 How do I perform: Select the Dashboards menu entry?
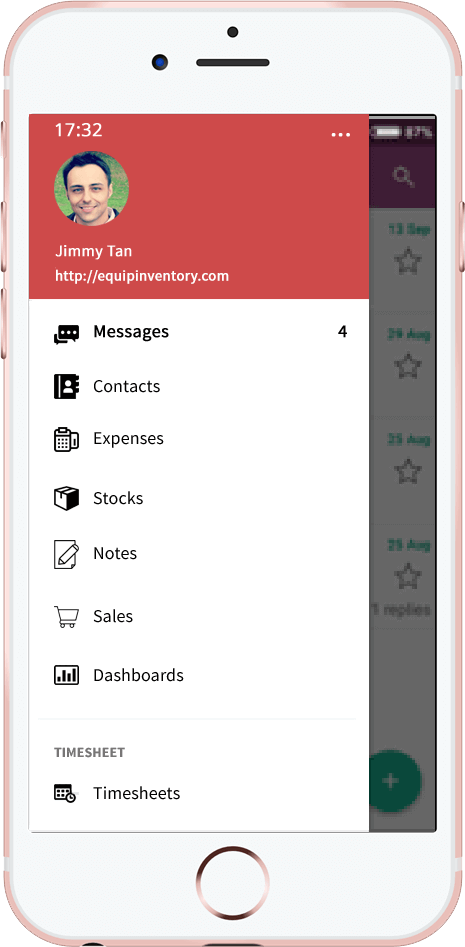click(199, 675)
